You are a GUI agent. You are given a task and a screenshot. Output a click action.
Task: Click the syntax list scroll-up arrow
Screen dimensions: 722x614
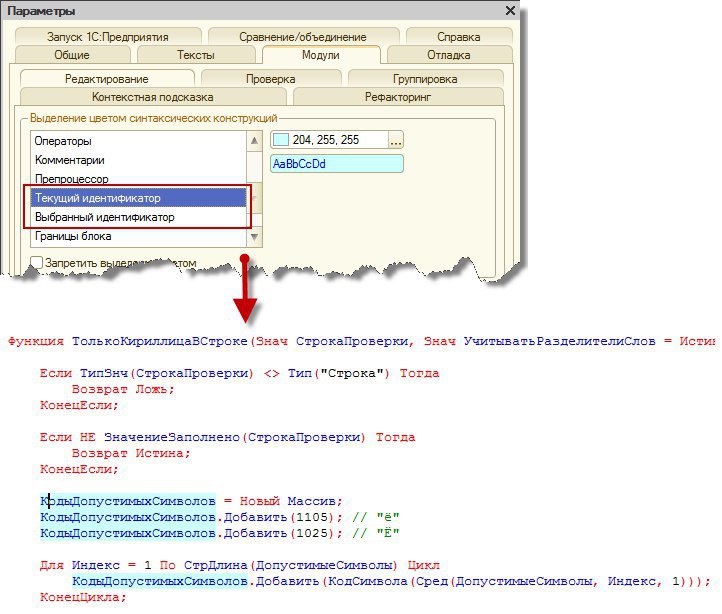coord(254,140)
